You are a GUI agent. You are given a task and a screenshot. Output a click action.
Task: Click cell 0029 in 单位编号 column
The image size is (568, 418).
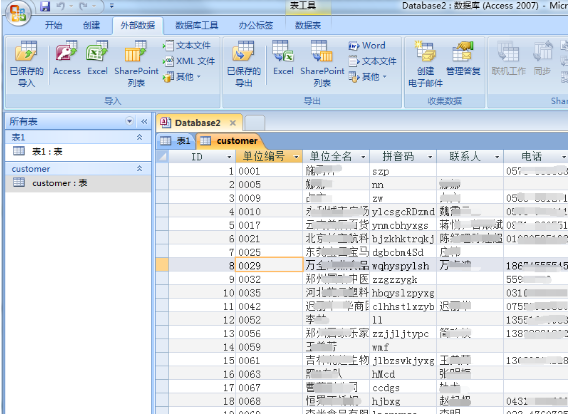[x=269, y=265]
